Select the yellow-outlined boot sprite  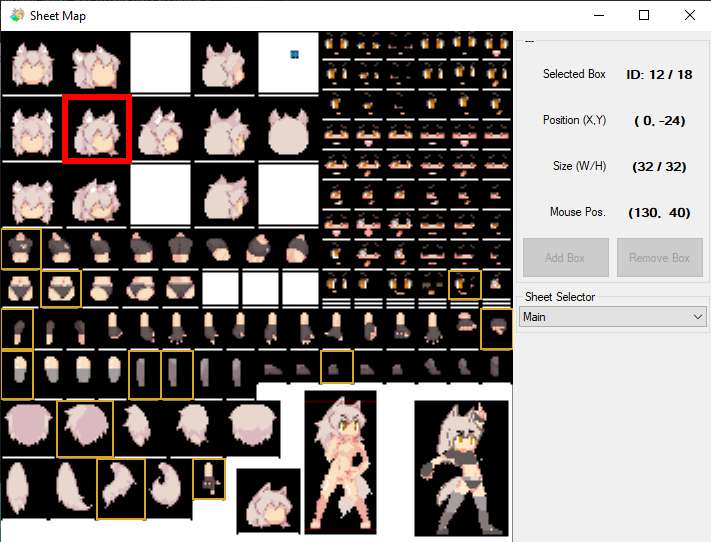click(336, 366)
